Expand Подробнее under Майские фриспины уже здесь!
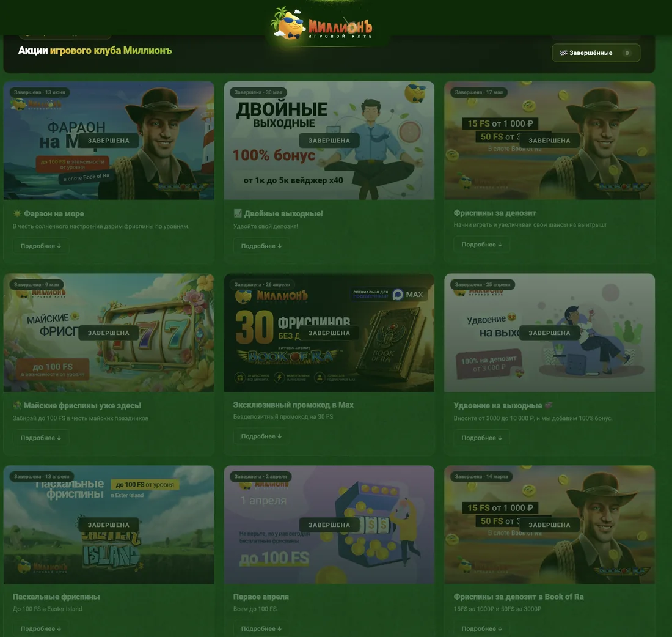This screenshot has height=637, width=672. (41, 438)
